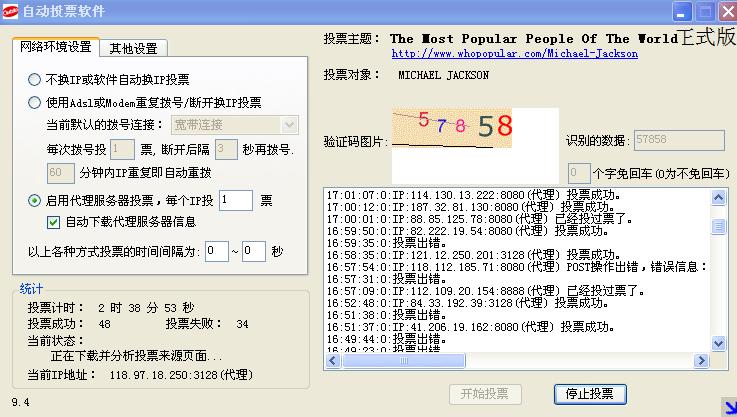737x417 pixels.
Task: Click the log horizontal scroll right arrow
Action: (x=701, y=361)
